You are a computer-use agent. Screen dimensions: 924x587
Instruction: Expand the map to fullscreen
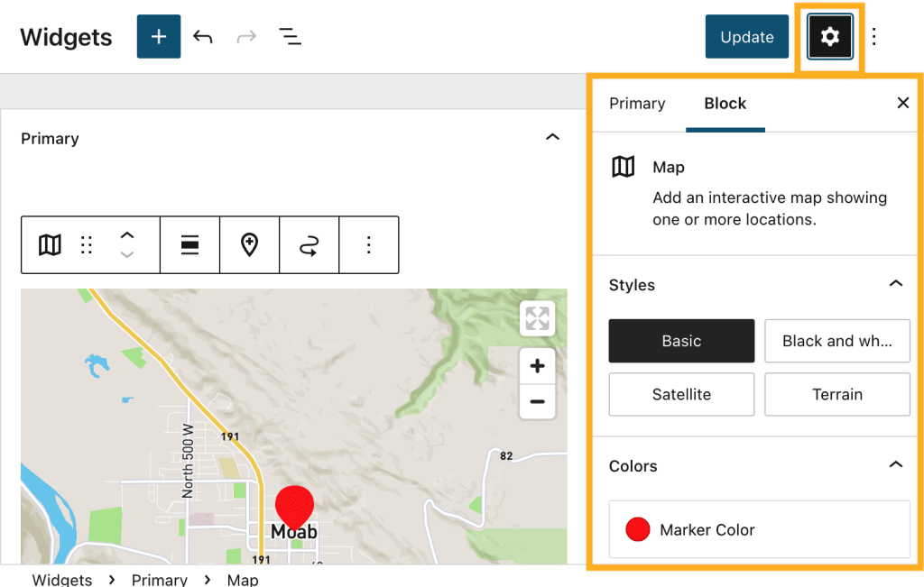click(537, 318)
